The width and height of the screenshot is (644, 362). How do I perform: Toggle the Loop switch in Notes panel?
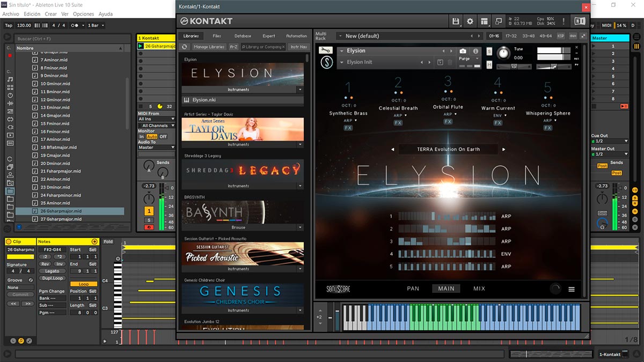[84, 284]
